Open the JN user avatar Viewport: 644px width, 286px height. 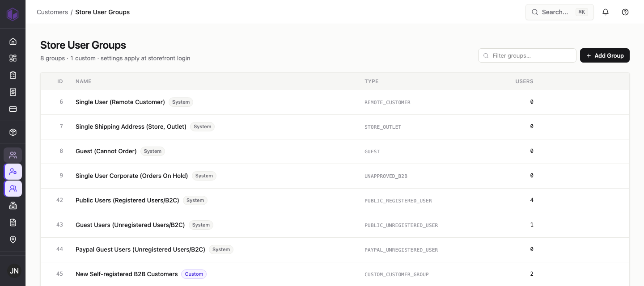click(x=14, y=271)
